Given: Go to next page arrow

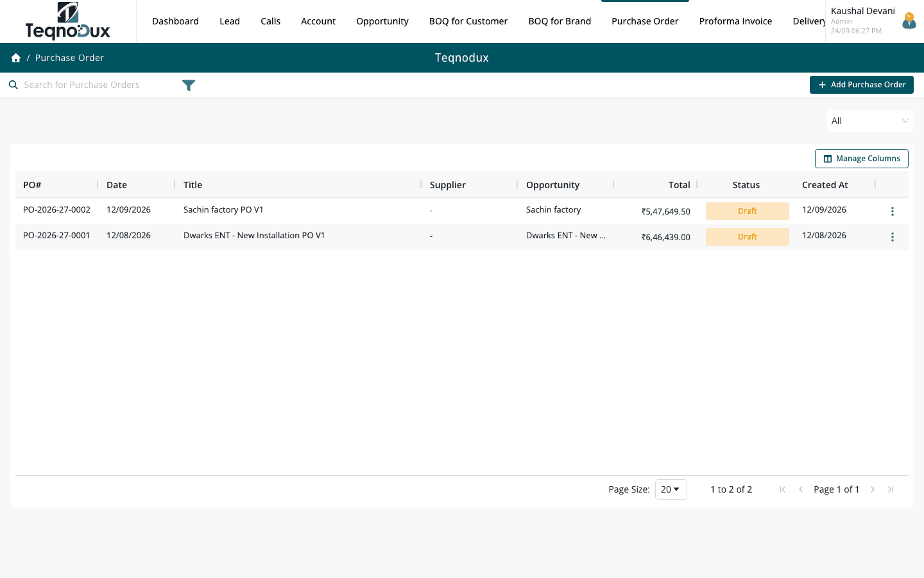Looking at the screenshot, I should (873, 489).
